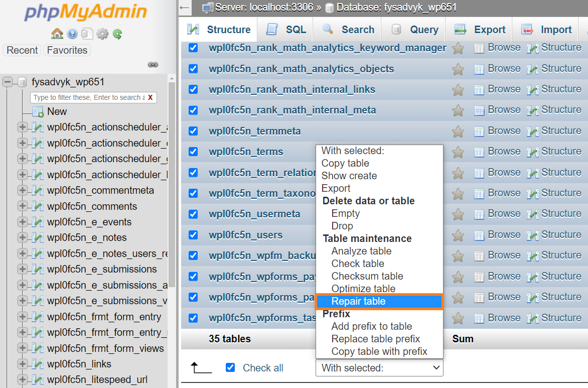Uncheck the wpl0fc5n_rank_math_internal_links row
588x388 pixels.
point(193,89)
